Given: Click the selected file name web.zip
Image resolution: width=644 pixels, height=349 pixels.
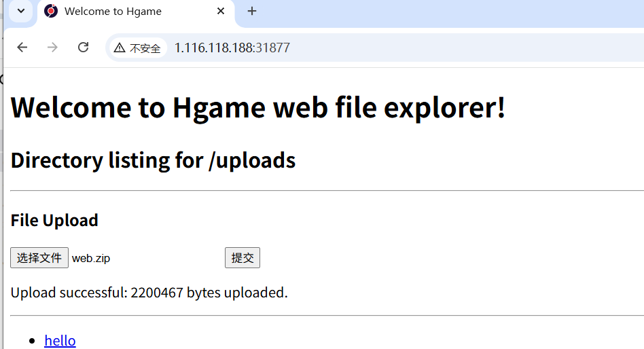Looking at the screenshot, I should [x=91, y=258].
